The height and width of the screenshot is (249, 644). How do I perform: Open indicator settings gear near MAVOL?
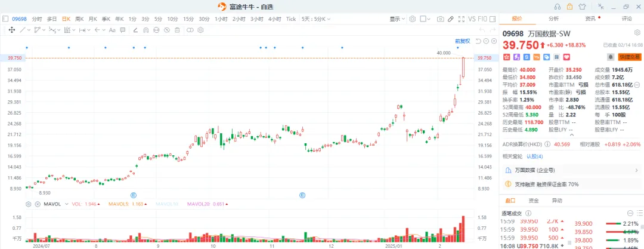coord(29,204)
